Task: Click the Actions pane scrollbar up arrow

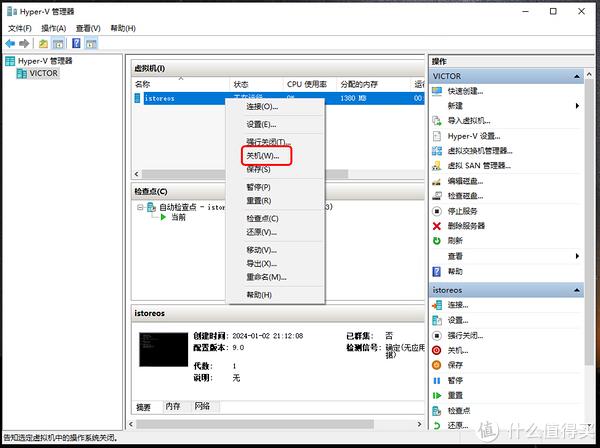Action: 589,74
